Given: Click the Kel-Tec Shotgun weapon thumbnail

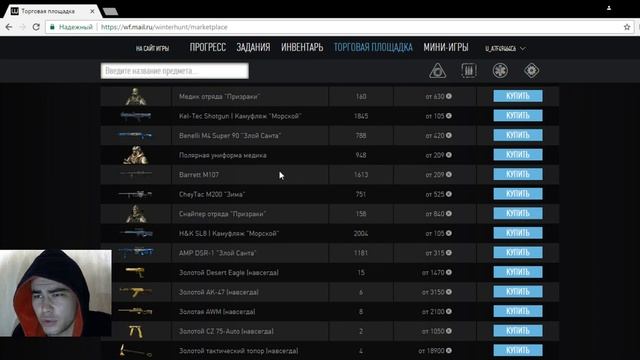Looking at the screenshot, I should (x=136, y=116).
